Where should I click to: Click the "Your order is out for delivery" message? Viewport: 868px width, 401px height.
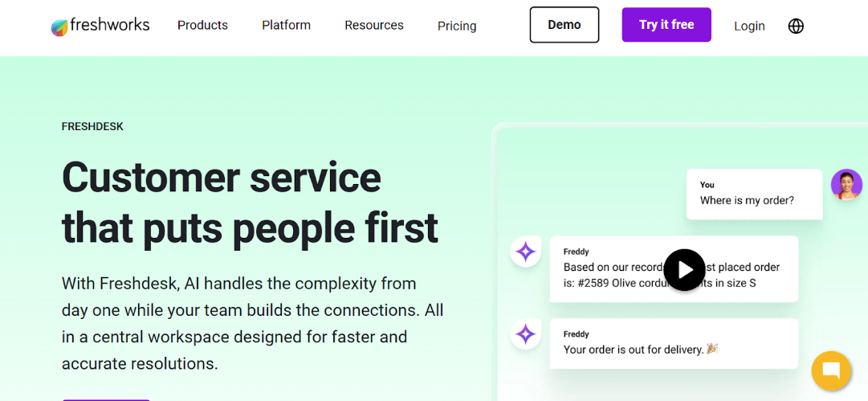pos(634,350)
